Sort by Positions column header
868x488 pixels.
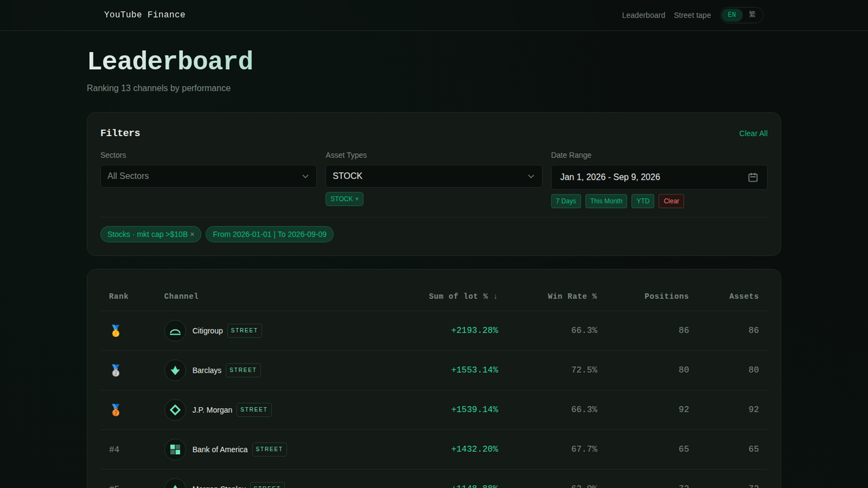coord(667,296)
